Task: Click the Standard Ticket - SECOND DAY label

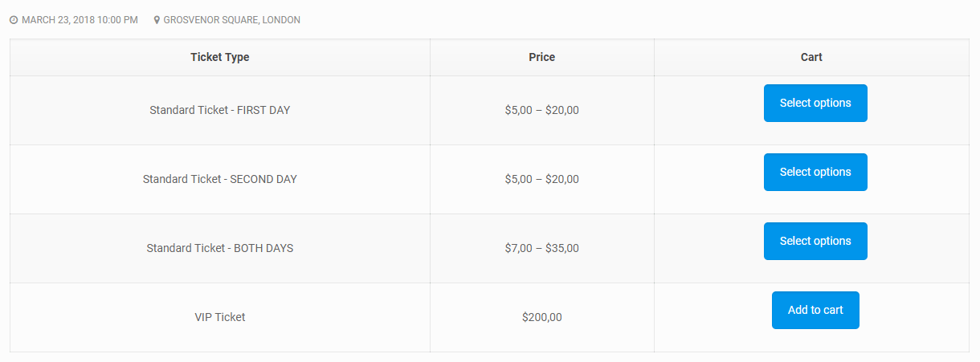Action: coord(219,179)
